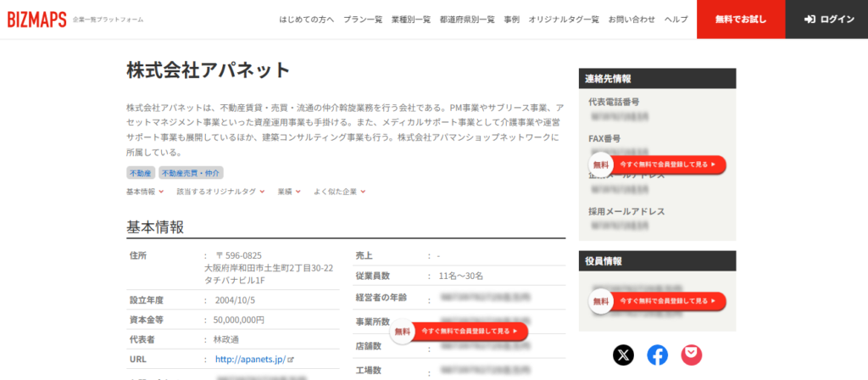Viewport: 868px width, 380px height.
Task: Click the 売上 label
Action: [x=364, y=255]
